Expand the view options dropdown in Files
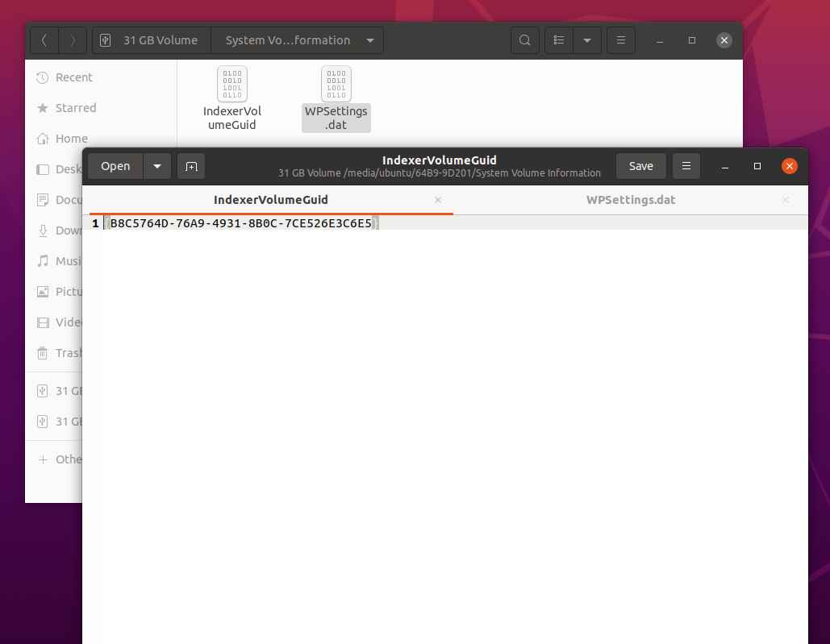 (586, 40)
